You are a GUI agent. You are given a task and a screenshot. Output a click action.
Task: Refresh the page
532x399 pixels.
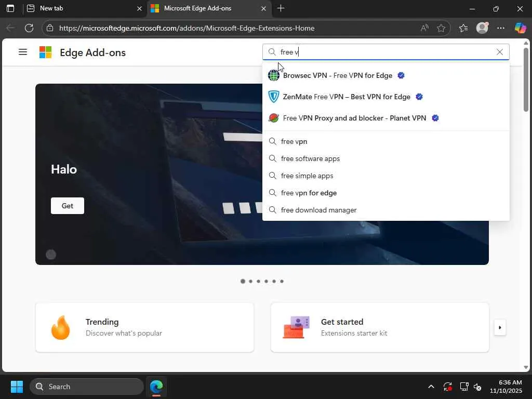pos(29,28)
